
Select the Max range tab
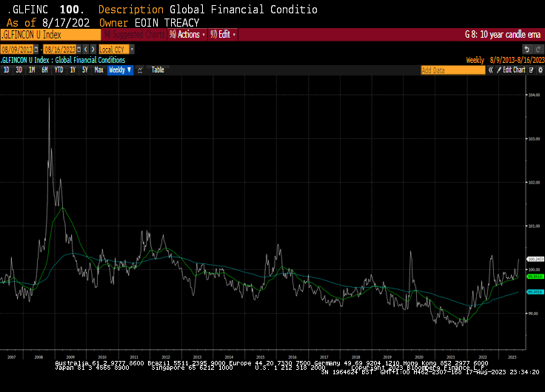coord(99,70)
